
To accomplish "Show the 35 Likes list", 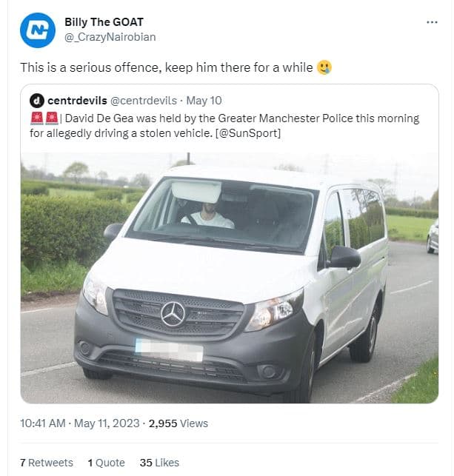I will point(159,462).
